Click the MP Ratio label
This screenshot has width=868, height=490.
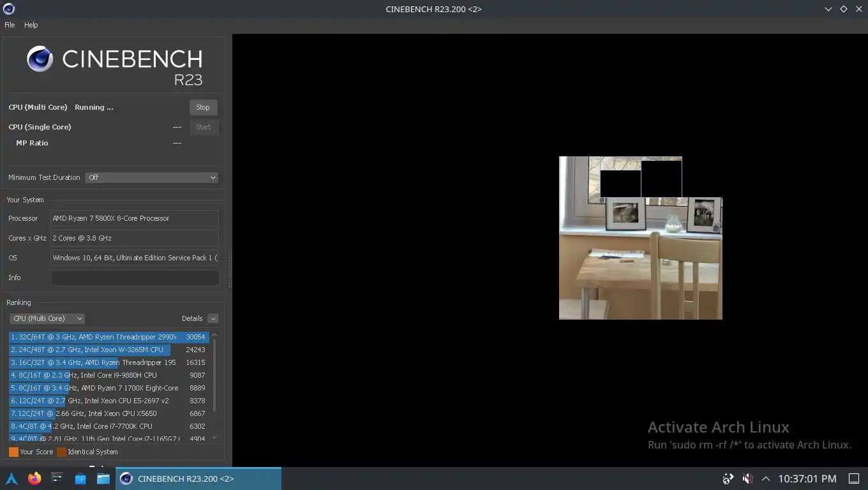tap(32, 143)
